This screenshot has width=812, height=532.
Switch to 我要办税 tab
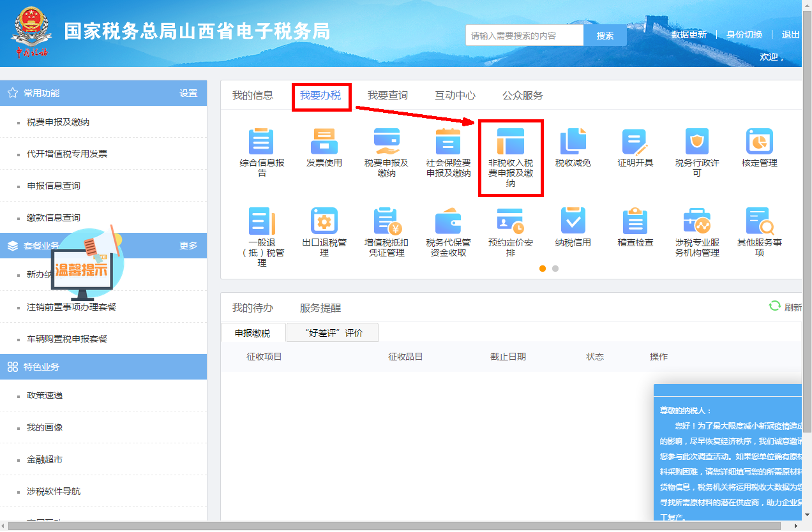(x=320, y=96)
